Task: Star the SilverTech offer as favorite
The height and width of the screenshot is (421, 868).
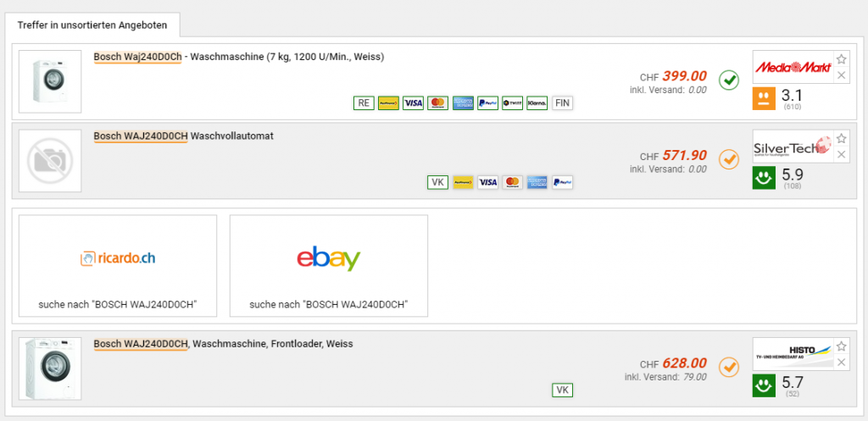Action: point(842,138)
